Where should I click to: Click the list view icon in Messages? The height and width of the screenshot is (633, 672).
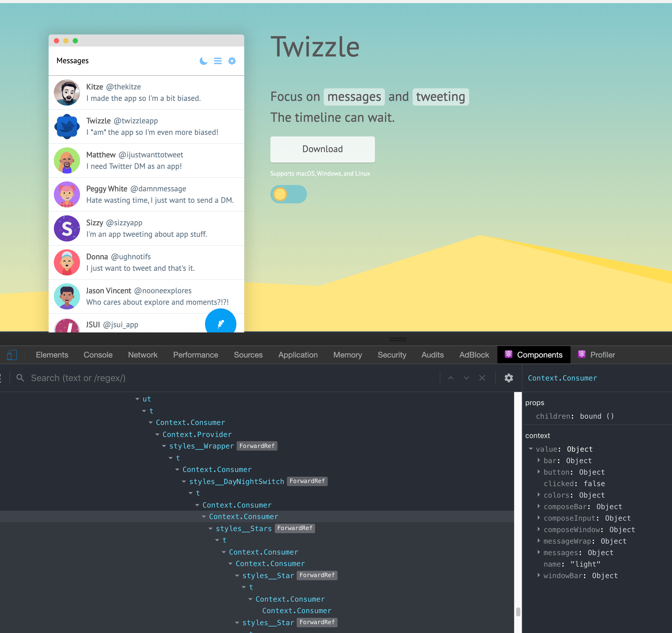pos(218,61)
